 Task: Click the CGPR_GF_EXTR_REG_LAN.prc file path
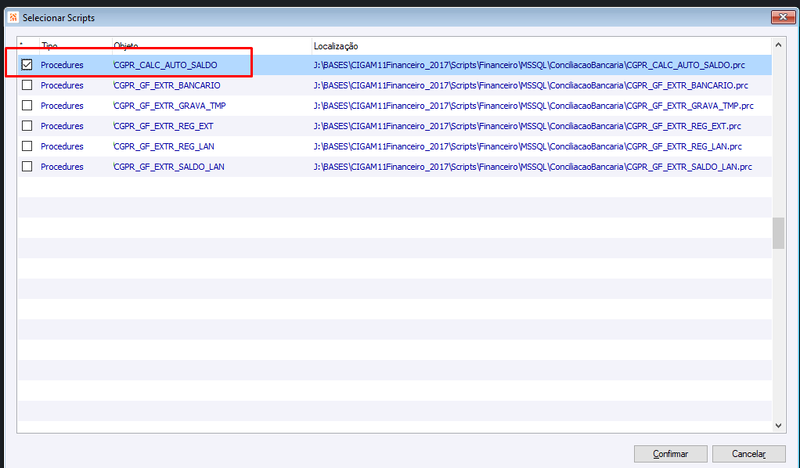[x=528, y=146]
